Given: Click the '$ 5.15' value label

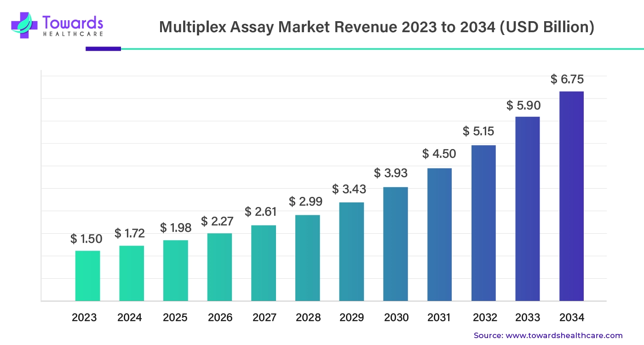Looking at the screenshot, I should (478, 132).
